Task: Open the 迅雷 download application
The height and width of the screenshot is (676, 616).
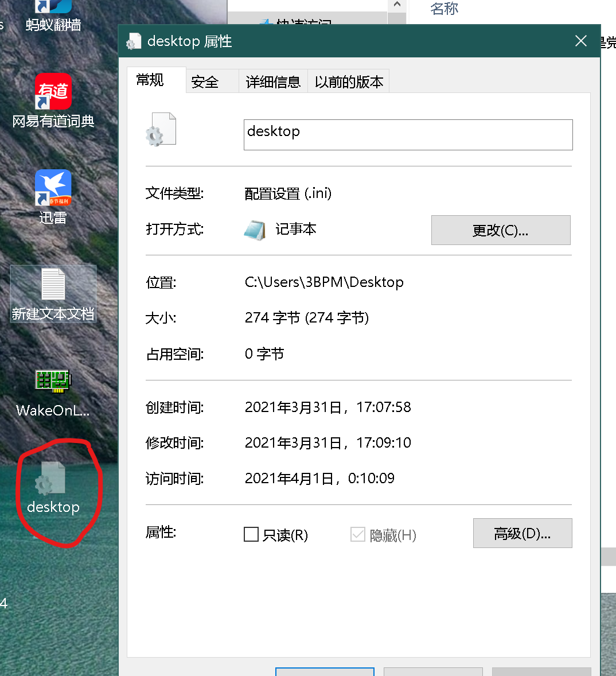Action: pos(53,188)
